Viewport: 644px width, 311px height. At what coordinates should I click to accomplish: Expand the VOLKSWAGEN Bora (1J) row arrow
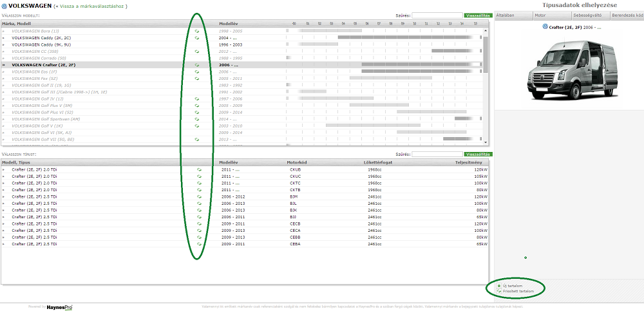pos(4,31)
